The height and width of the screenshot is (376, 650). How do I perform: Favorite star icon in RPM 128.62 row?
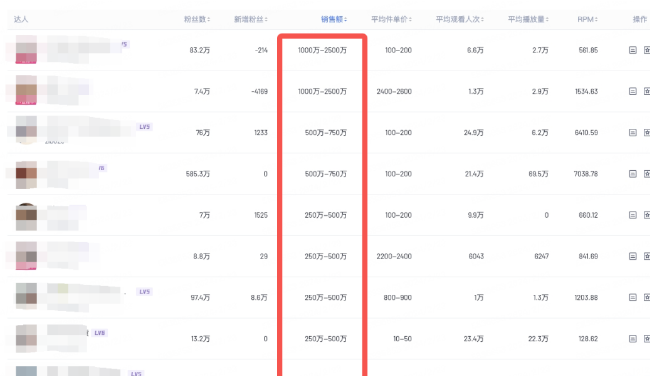click(647, 339)
